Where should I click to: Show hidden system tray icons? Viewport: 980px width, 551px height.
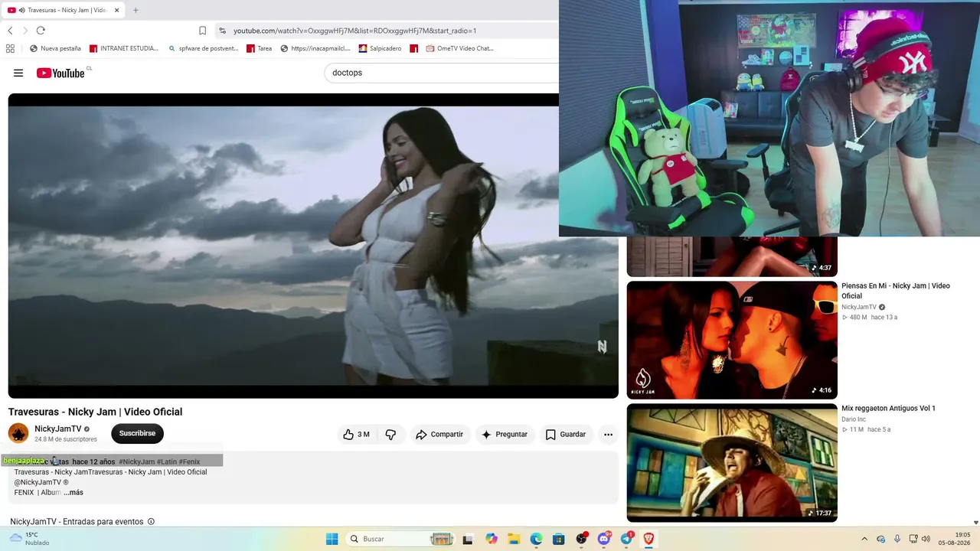click(864, 539)
